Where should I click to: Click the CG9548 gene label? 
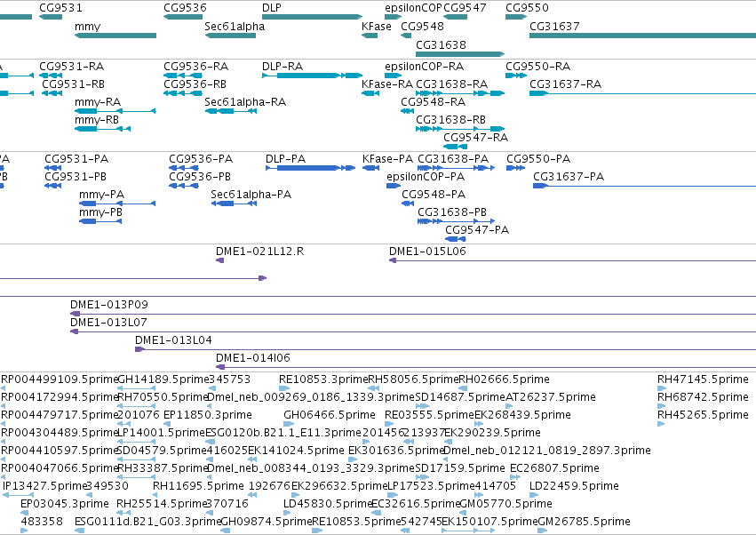422,26
